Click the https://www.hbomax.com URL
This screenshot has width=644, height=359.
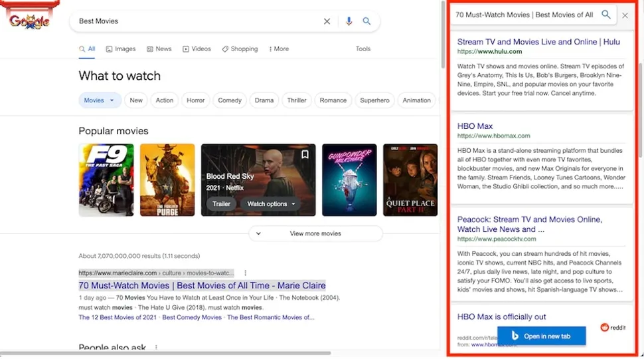point(494,136)
